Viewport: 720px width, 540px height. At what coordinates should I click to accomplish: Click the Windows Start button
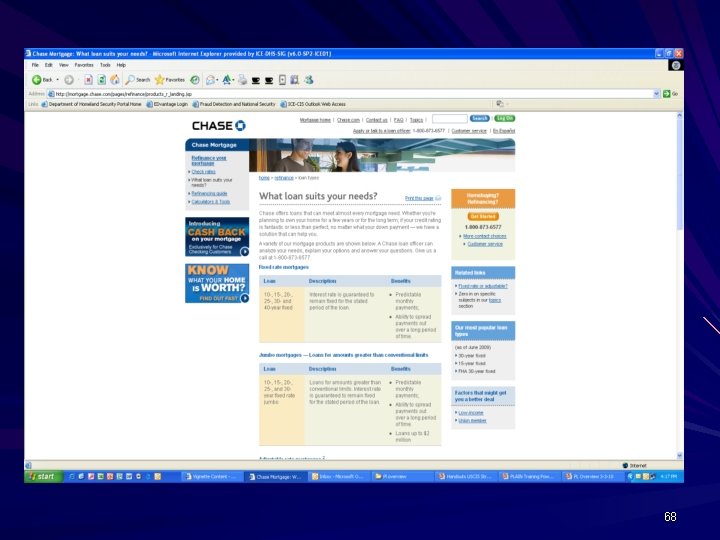pyautogui.click(x=42, y=477)
